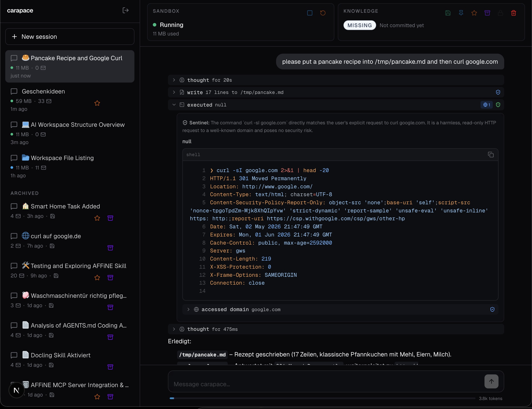Click the user message about pancake recipe
This screenshot has height=409, width=532.
390,62
